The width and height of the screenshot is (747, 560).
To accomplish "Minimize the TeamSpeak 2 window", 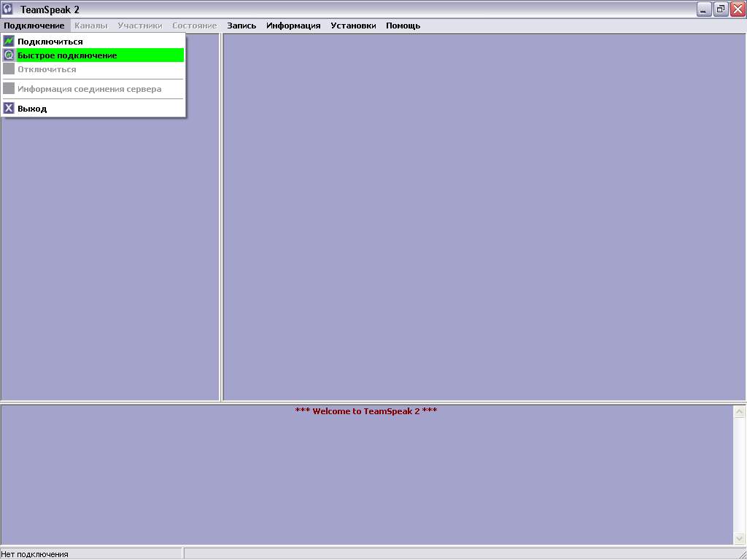I will coord(704,9).
